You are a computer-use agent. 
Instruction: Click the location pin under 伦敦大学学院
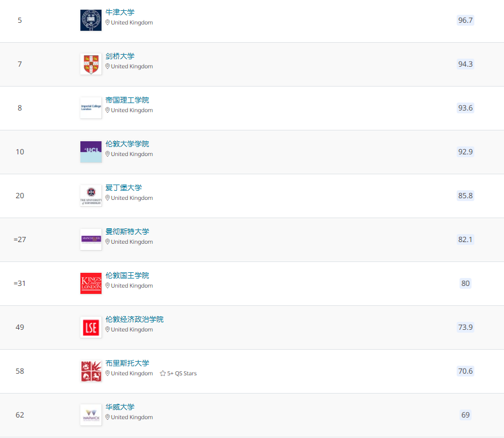(x=108, y=154)
